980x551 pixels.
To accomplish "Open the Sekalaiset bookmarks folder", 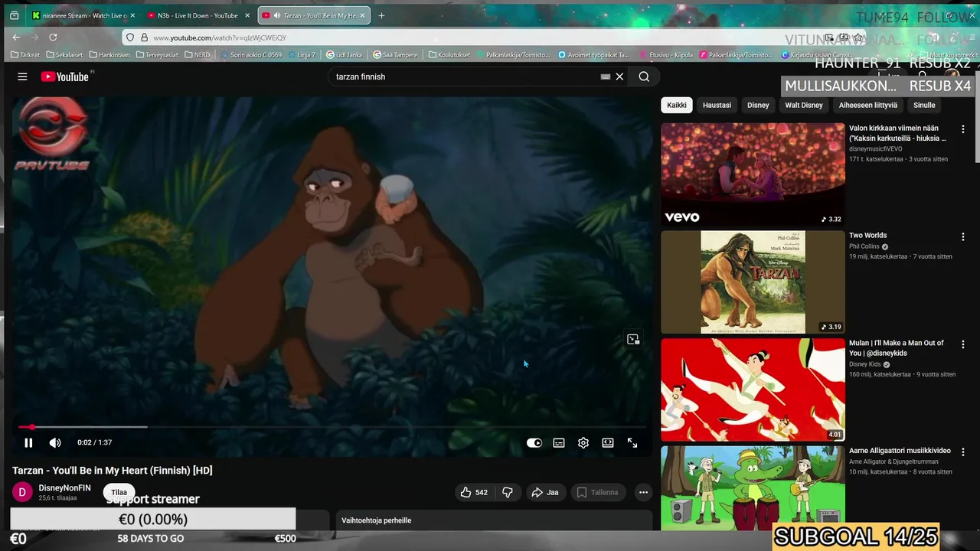I will 64,55.
